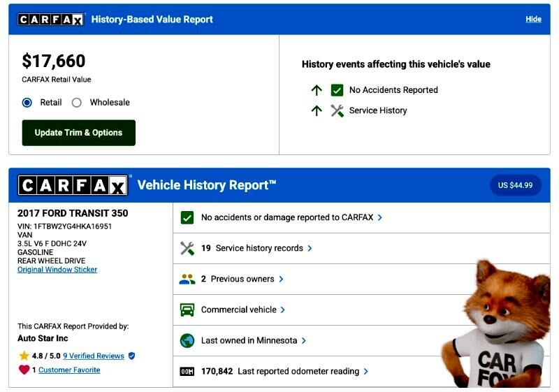Hide the History-Based Value Report
559x392 pixels.
[x=533, y=19]
